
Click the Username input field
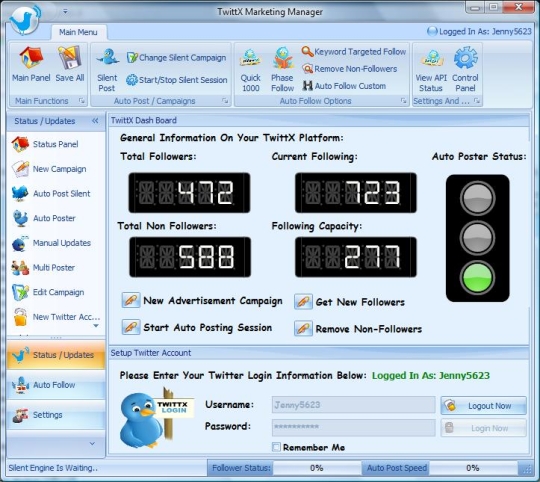pos(353,405)
